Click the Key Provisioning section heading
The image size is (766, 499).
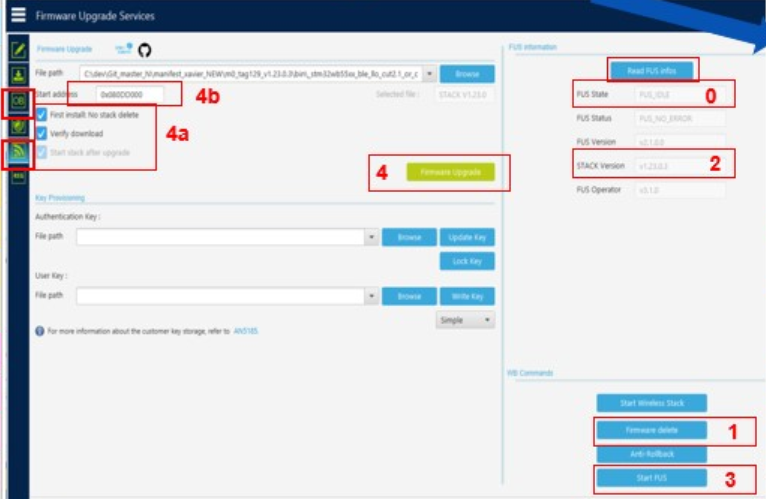click(x=60, y=197)
